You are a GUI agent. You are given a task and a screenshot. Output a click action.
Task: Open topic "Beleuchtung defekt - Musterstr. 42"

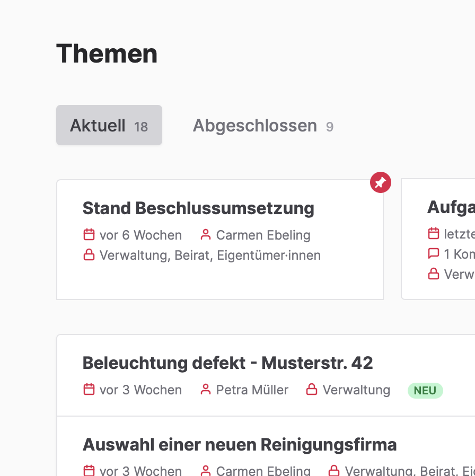point(228,363)
